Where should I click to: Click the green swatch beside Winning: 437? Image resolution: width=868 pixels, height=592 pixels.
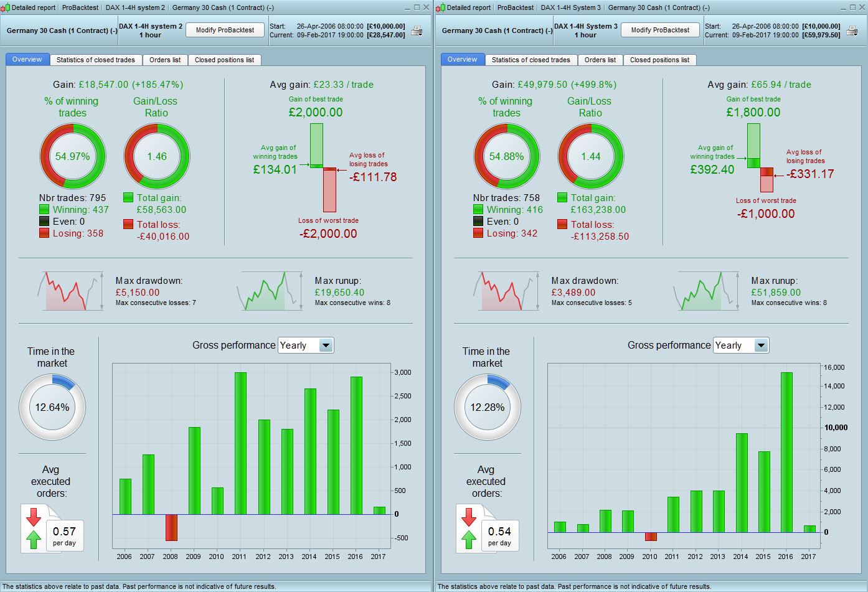coord(44,210)
